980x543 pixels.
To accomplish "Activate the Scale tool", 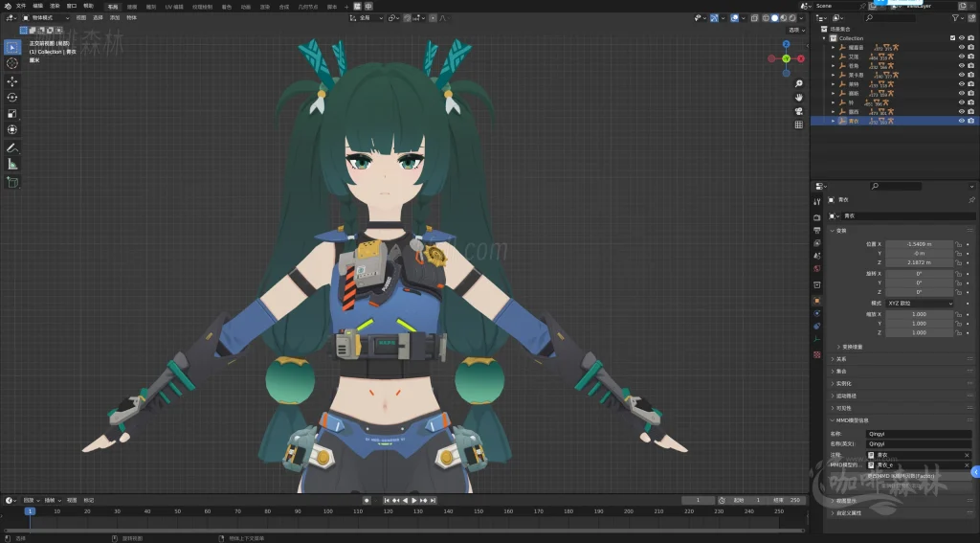I will (11, 113).
